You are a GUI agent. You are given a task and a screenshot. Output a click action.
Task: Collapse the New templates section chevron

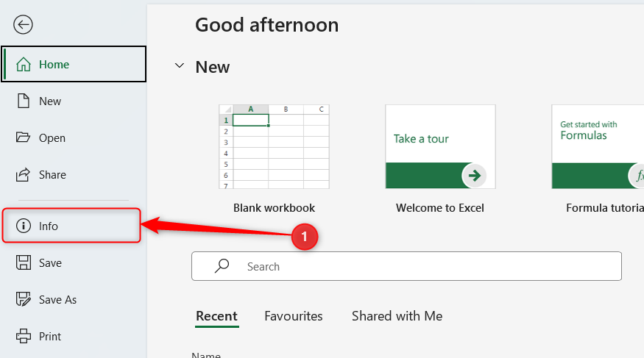pyautogui.click(x=180, y=65)
